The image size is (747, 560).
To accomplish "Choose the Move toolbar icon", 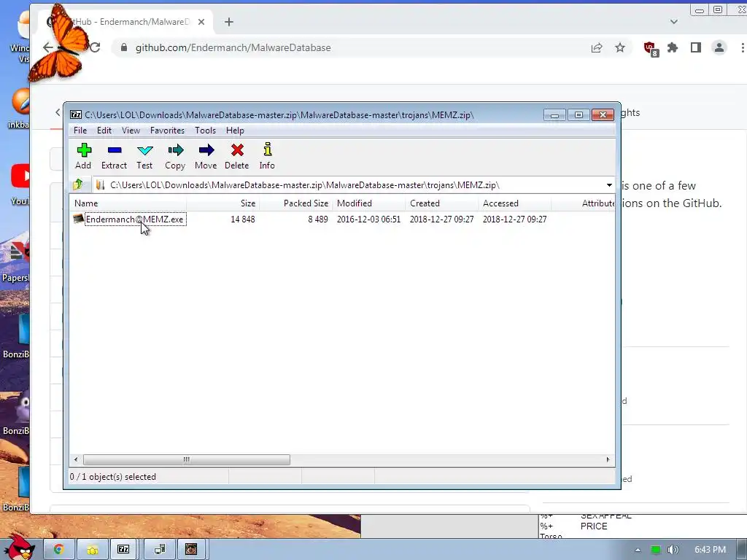I will click(x=206, y=156).
